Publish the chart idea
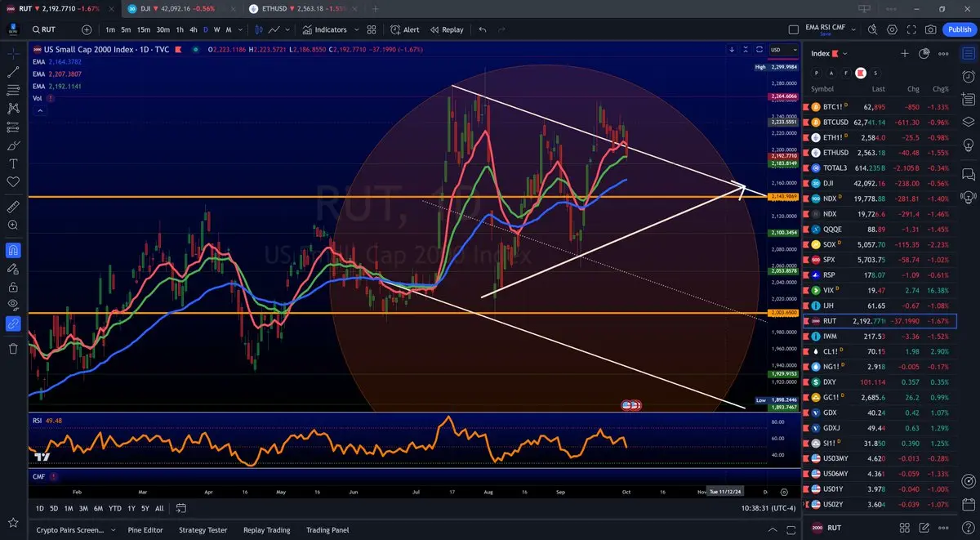 coord(959,29)
